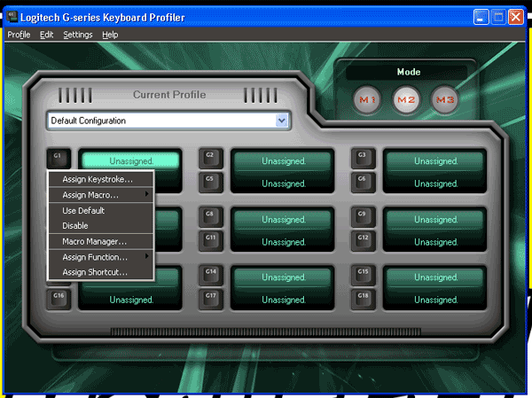The image size is (532, 398).
Task: Select the G6 key button
Action: [x=363, y=183]
